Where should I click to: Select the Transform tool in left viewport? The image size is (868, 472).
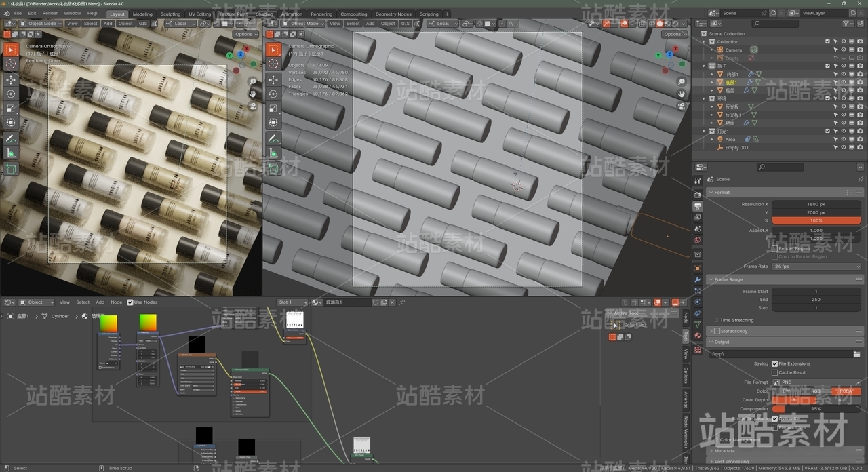tap(11, 122)
